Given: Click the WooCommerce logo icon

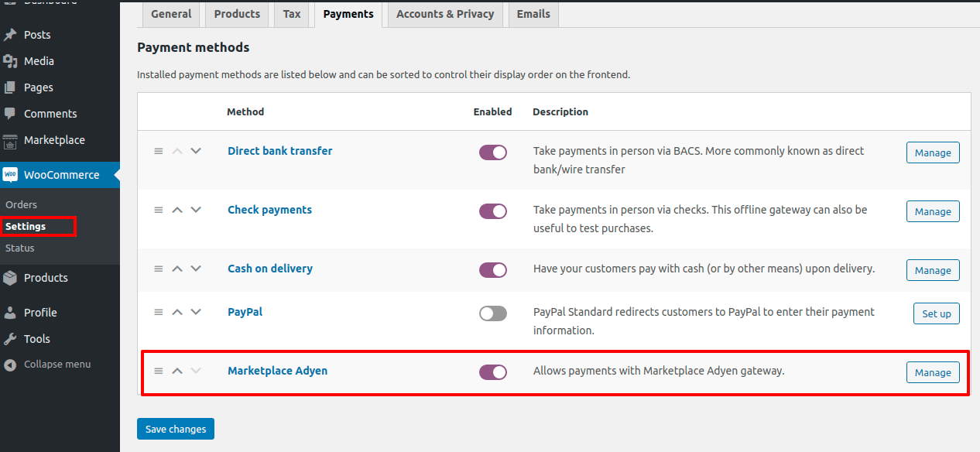Looking at the screenshot, I should (x=10, y=175).
